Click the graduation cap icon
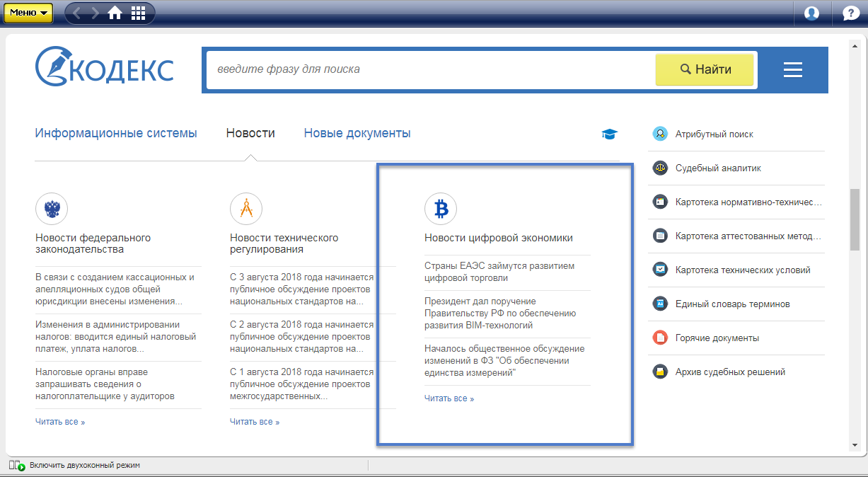 tap(609, 134)
